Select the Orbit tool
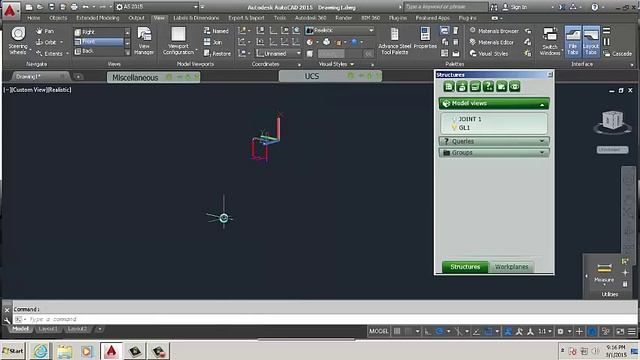The width and height of the screenshot is (640, 360). 46,42
